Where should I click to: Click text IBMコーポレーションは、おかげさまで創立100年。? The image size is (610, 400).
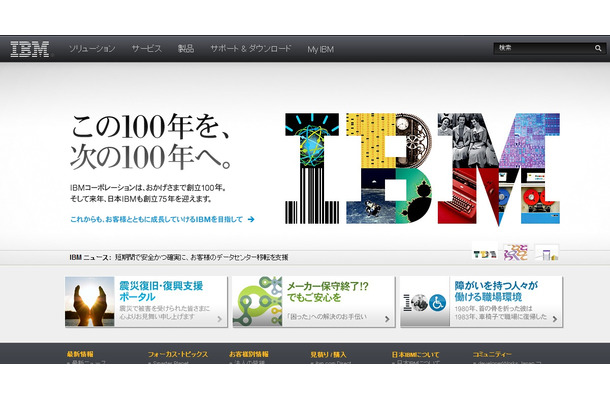pos(148,188)
